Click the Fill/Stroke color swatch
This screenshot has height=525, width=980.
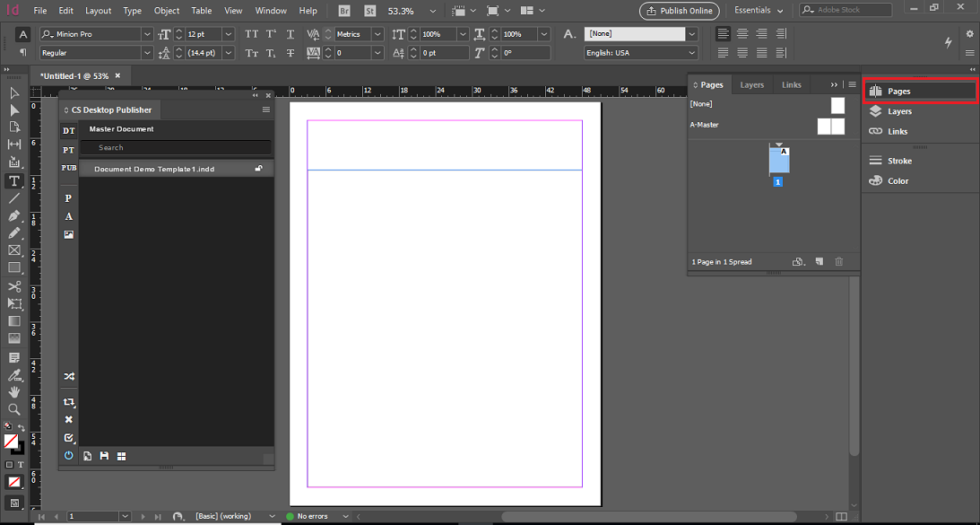[x=11, y=442]
